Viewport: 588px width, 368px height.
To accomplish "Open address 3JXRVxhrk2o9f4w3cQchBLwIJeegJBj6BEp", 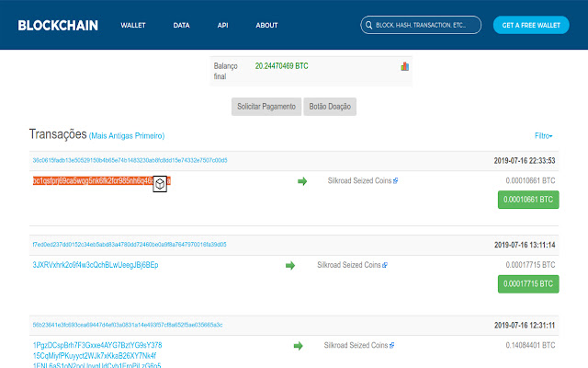I will click(x=96, y=265).
